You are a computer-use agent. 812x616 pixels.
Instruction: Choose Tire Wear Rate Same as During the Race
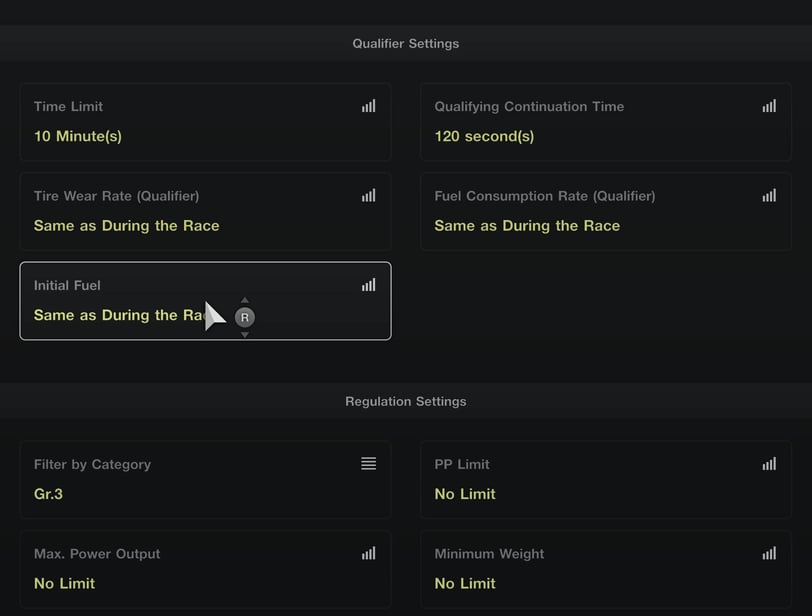126,226
